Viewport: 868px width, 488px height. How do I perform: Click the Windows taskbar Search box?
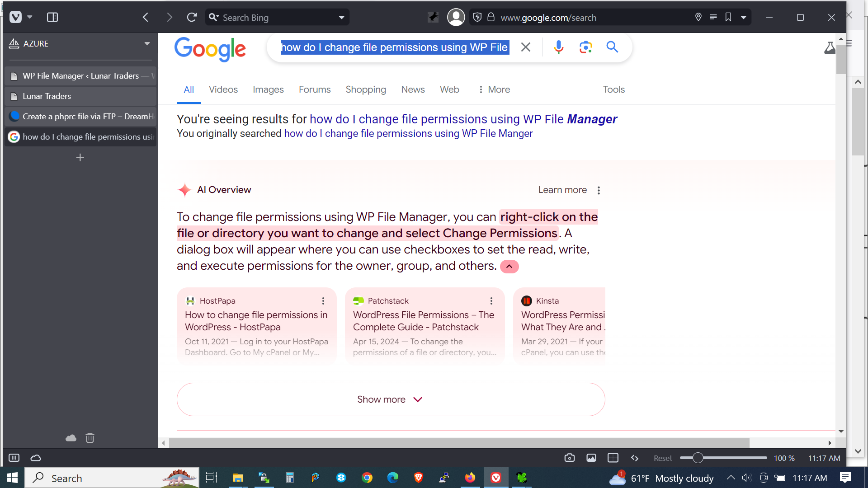(x=112, y=478)
